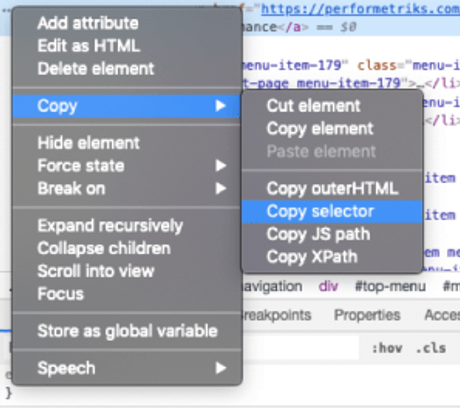Toggle the :hov element state button
Screen dimensions: 460x408
pos(387,348)
